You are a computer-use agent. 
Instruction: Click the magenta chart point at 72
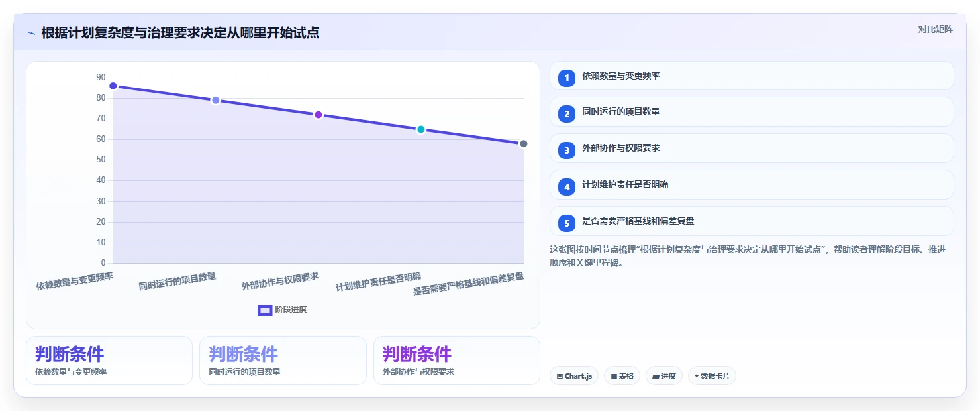point(318,115)
